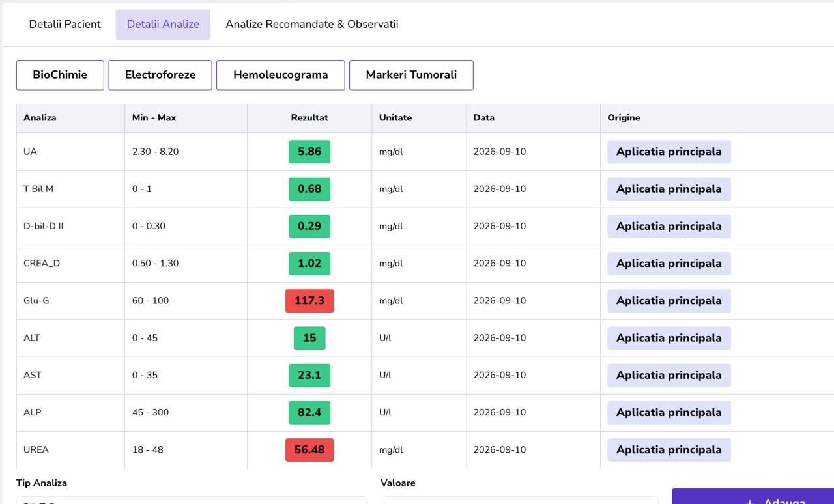Click the red 117.3 Glu-G result badge

click(x=309, y=301)
